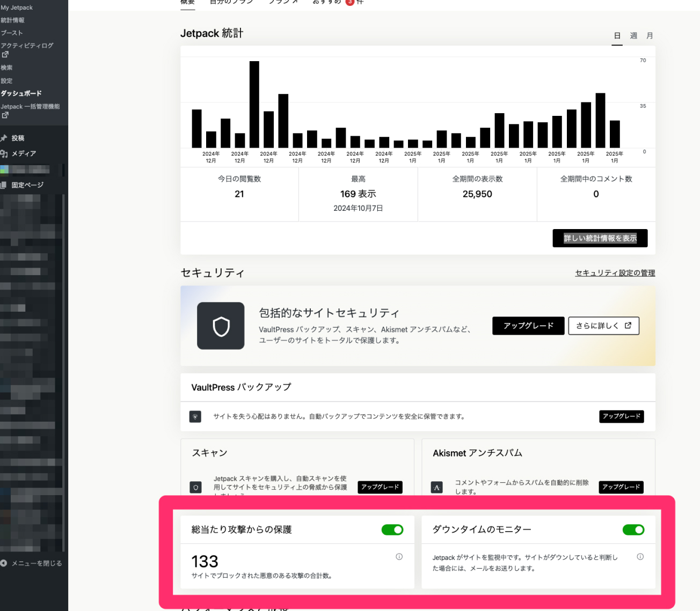This screenshot has width=700, height=611.
Task: Toggle ダウンタイムのモニター switch
Action: 633,530
